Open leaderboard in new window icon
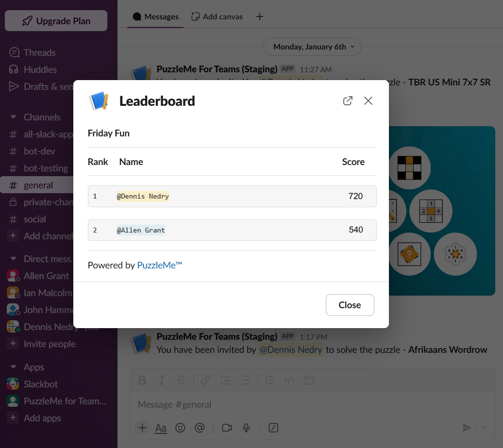Screen dimensions: 503x448 348,100
